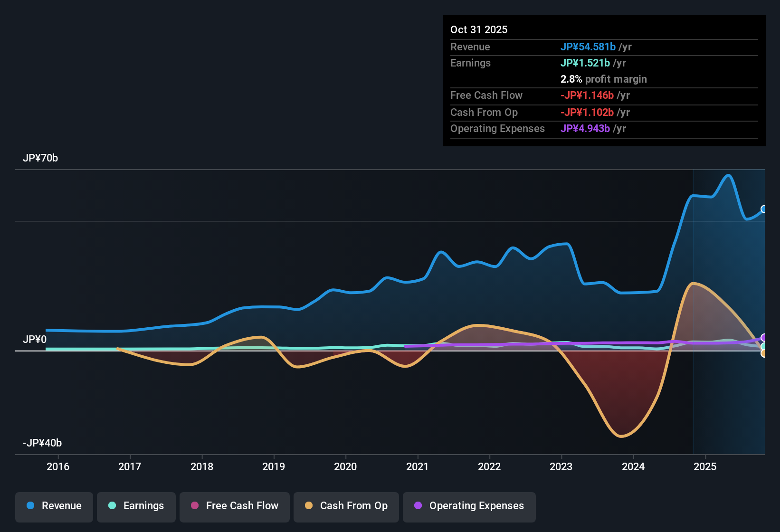Select the orange Cash From Op dot icon
Screen dimensions: 780x532
pyautogui.click(x=309, y=506)
